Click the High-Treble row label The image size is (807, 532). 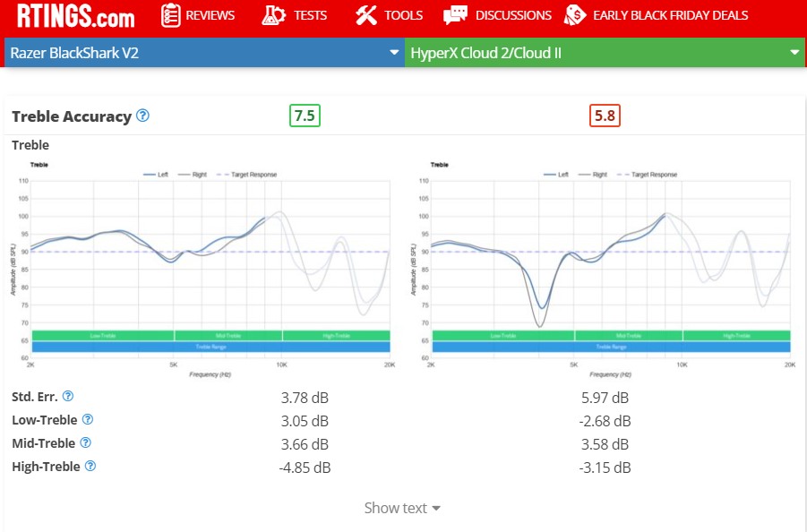pos(46,467)
